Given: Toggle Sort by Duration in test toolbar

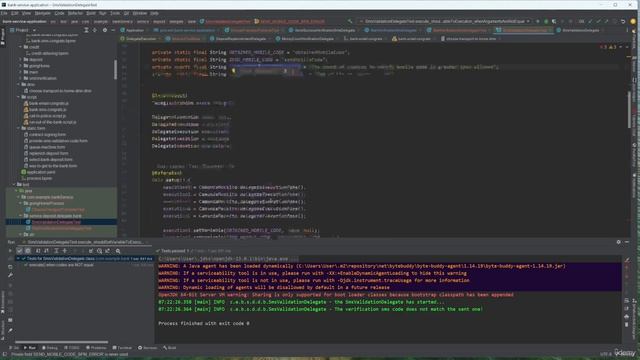Looking at the screenshot, I should click(x=46, y=251).
